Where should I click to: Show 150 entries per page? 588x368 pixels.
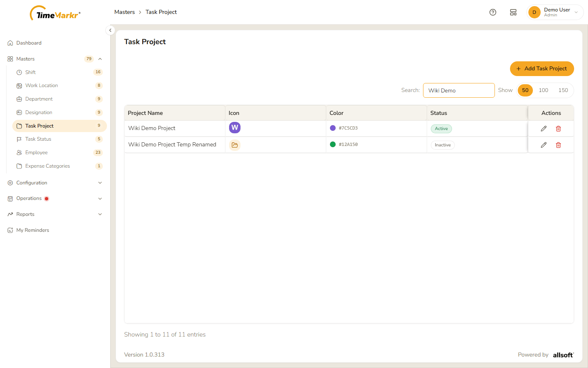click(563, 90)
